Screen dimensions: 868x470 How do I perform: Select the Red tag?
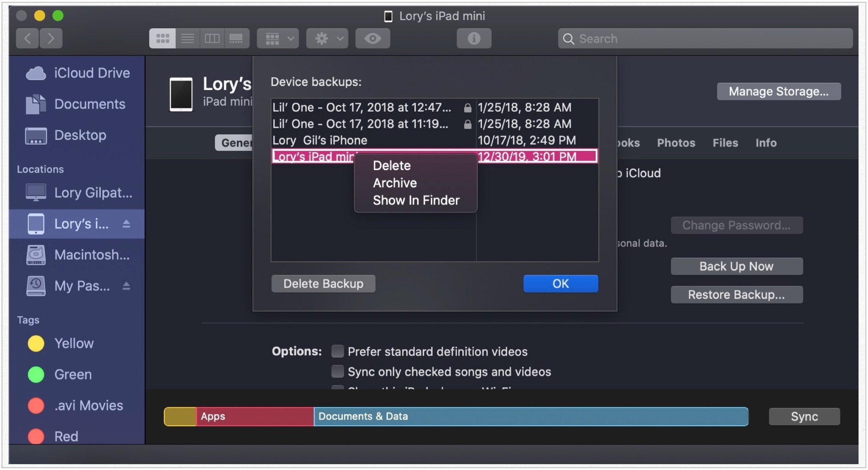pos(77,436)
